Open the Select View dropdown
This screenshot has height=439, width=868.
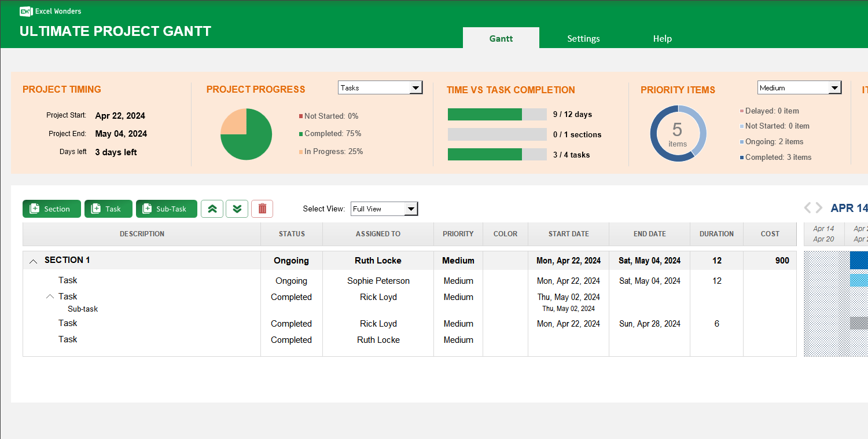pyautogui.click(x=411, y=208)
